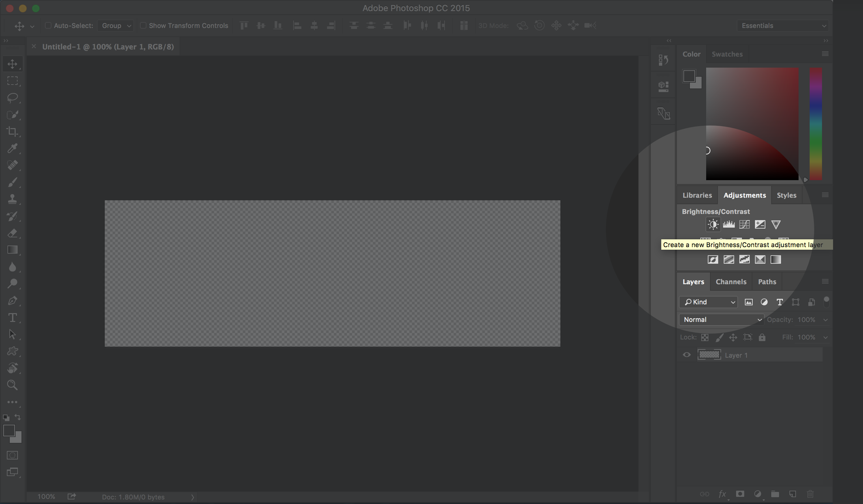Click the Layer 1 thumbnail
Screen dimensions: 863x504
(709, 355)
